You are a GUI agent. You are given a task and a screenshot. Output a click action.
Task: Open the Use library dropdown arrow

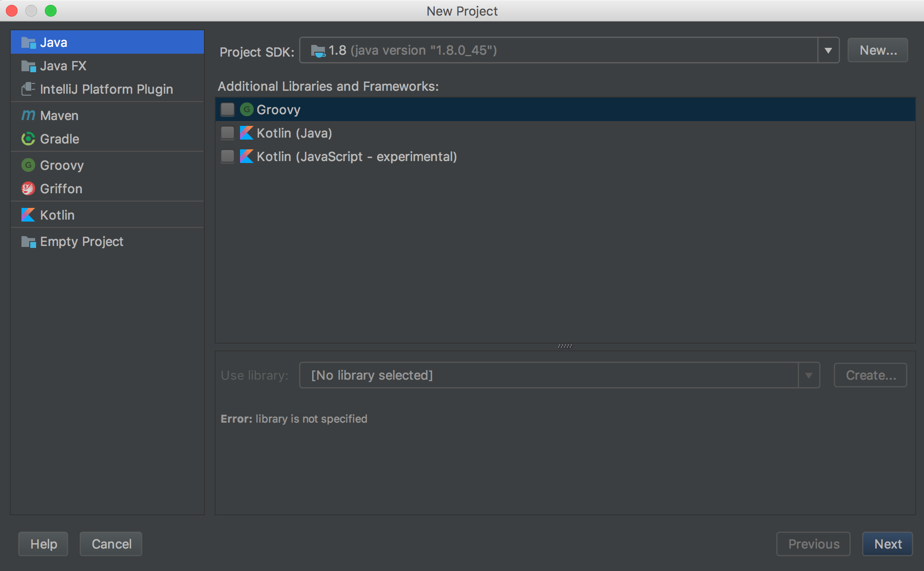coord(809,375)
